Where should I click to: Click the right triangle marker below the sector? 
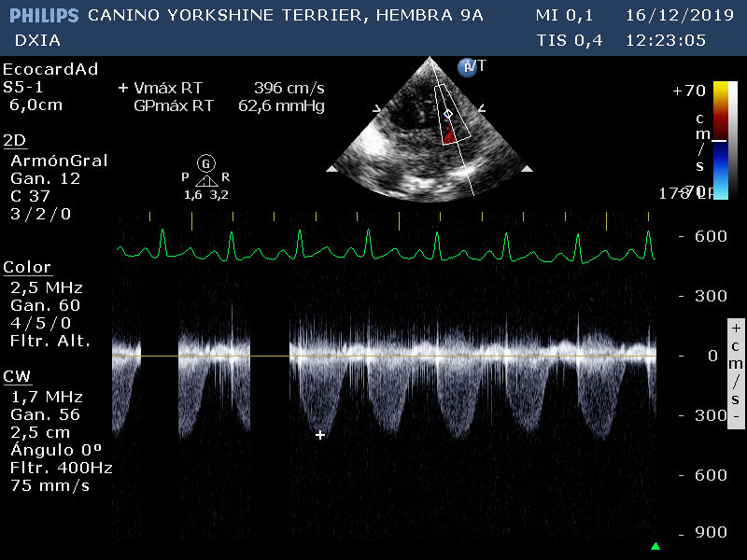click(x=527, y=169)
